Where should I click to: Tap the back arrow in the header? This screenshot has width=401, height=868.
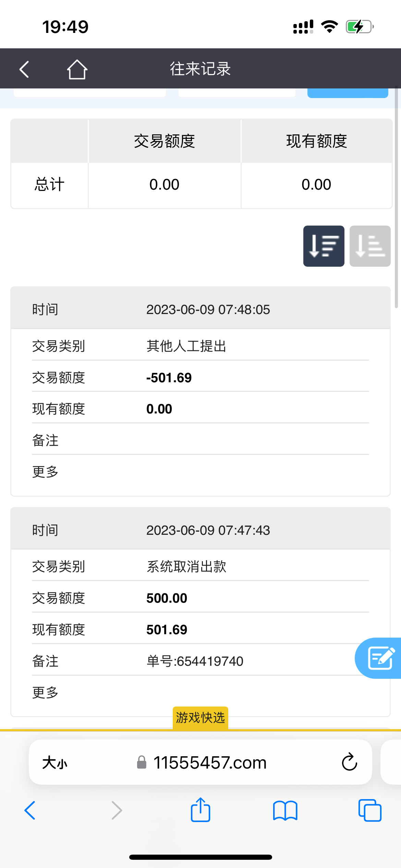pos(24,69)
